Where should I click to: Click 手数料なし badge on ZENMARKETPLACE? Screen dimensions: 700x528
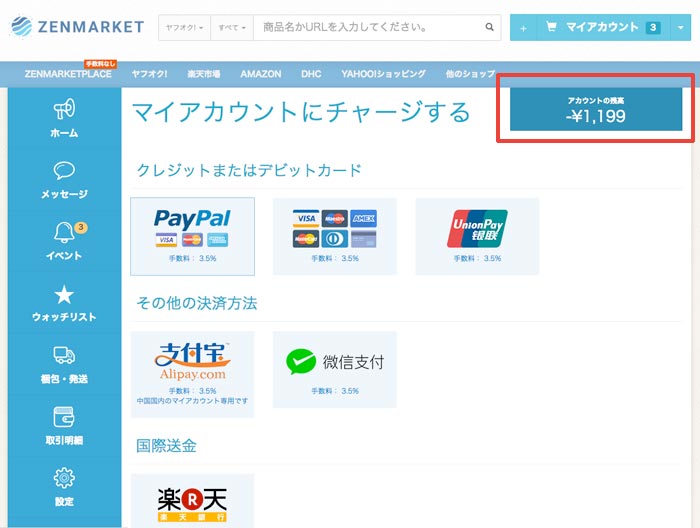tap(101, 64)
